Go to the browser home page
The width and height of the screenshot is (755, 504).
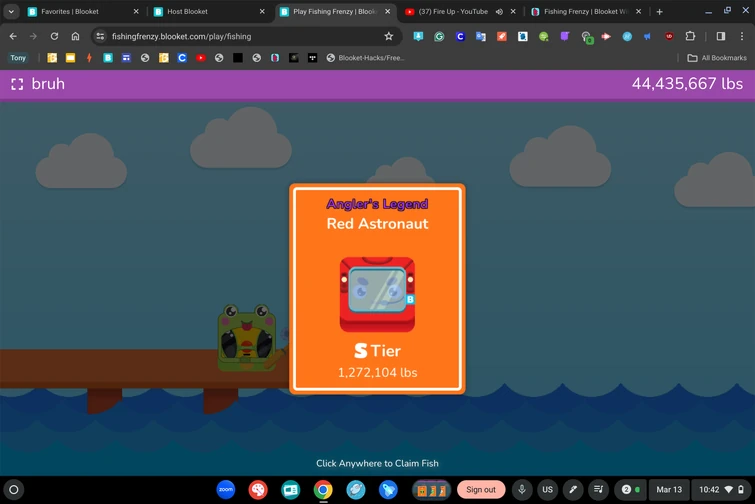point(75,36)
